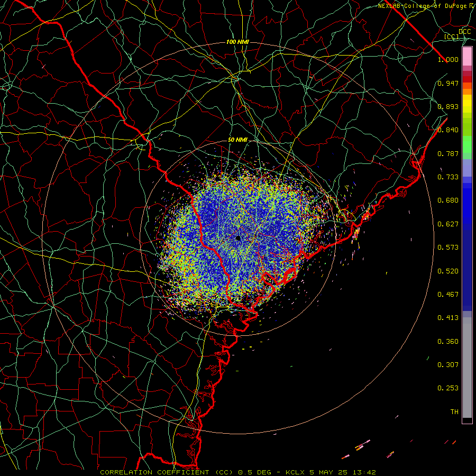476x476 pixels.
Task: Click the red segment of the color scale
Action: coord(467,79)
